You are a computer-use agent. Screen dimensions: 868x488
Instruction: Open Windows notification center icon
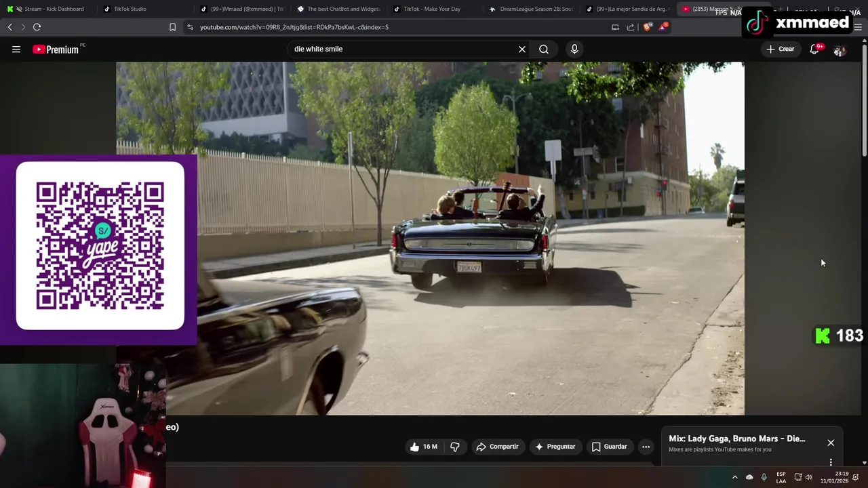point(856,477)
